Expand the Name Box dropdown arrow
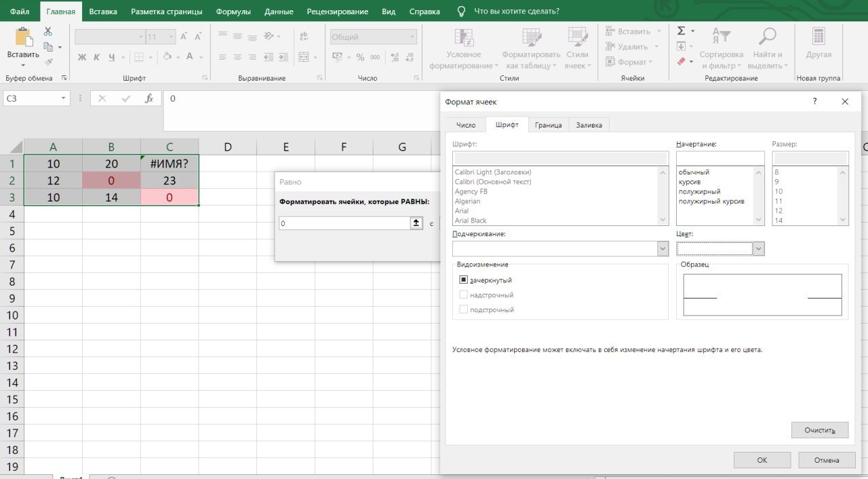 [x=64, y=98]
